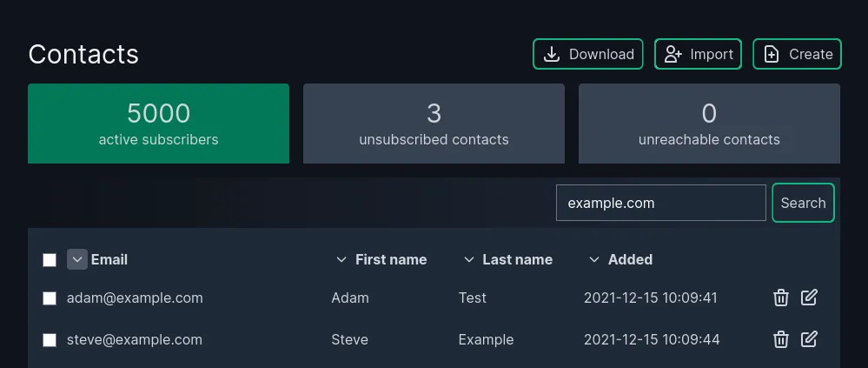Screen dimensions: 868x368
Task: Edit the adam@example.com contact
Action: click(809, 298)
